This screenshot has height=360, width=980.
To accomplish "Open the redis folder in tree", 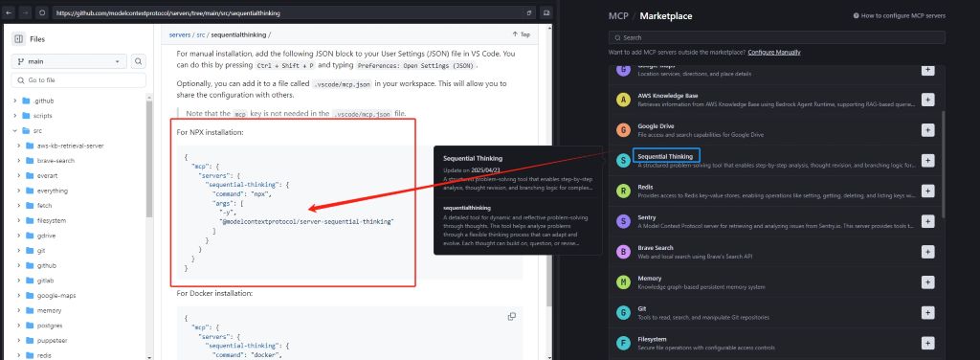I will (44, 355).
